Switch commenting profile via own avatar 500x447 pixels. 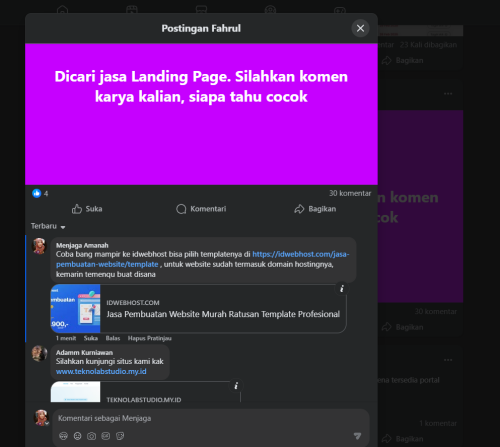(42, 418)
